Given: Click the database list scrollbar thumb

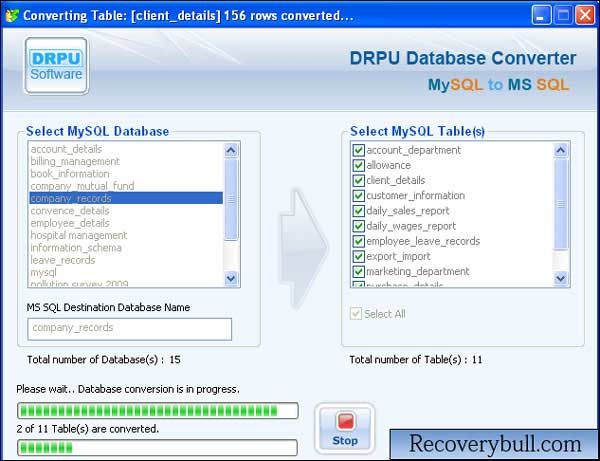Looking at the screenshot, I should (x=231, y=199).
